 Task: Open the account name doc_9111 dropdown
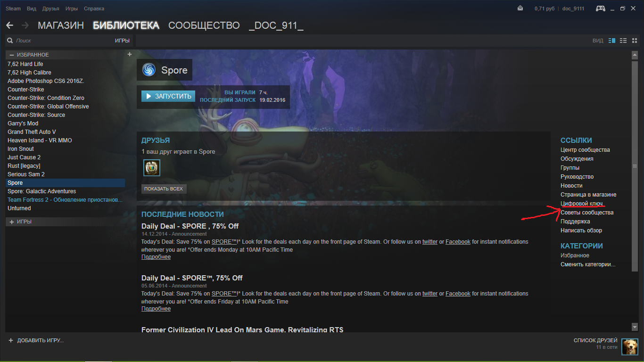point(574,8)
